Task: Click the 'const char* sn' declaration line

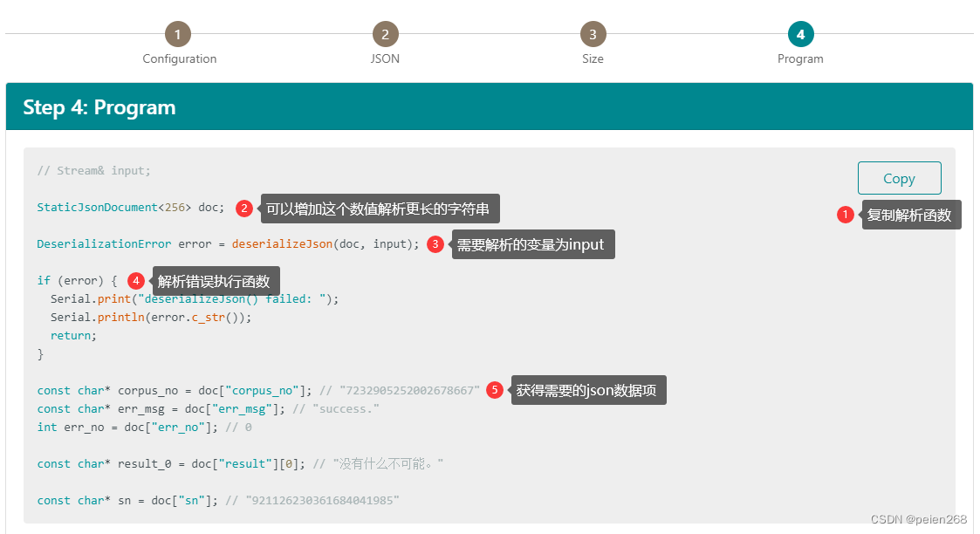Action: point(218,500)
